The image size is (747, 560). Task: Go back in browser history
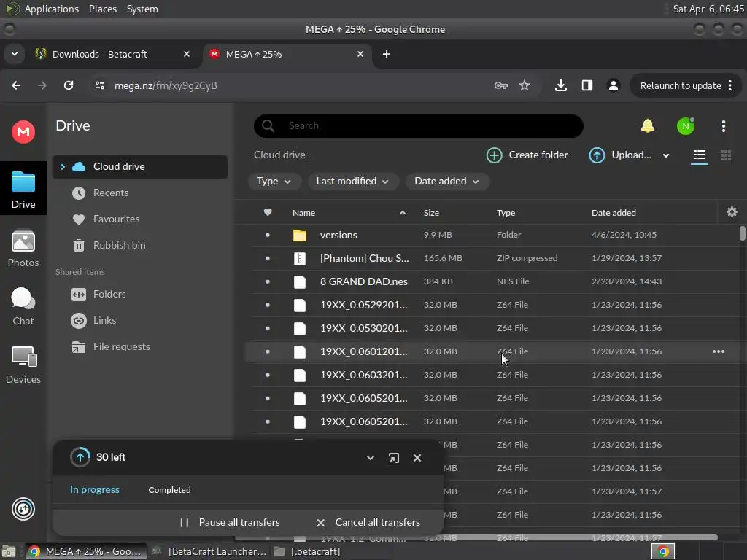[16, 85]
